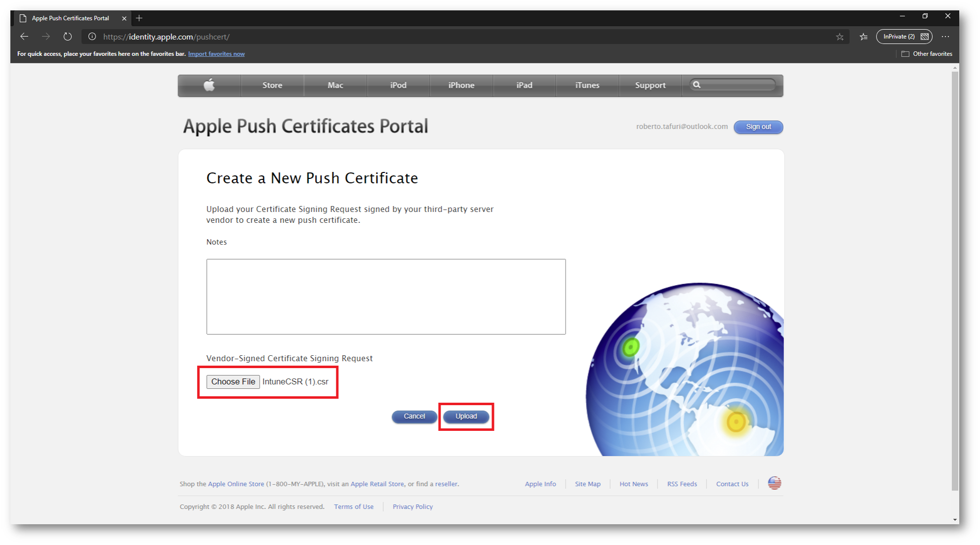Open the iPhone menu item
This screenshot has width=980, height=545.
point(461,85)
